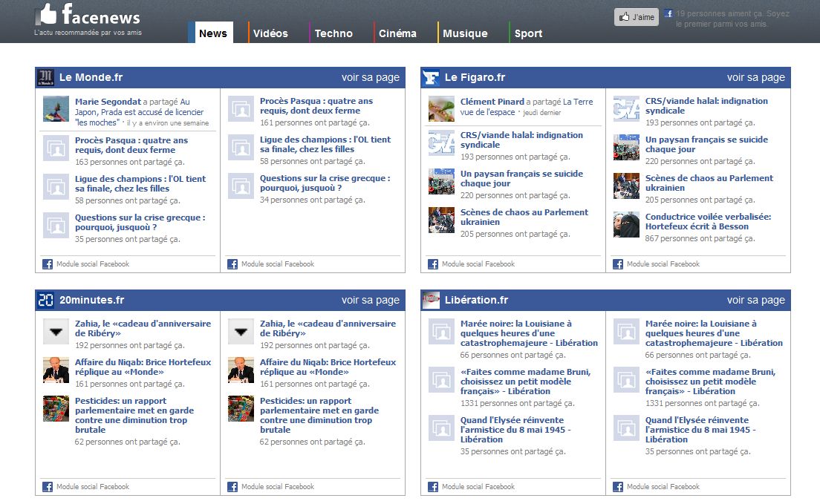Image resolution: width=820 pixels, height=504 pixels.
Task: Open 'Conductrice voilée verbalisée: Hortefeux écrit à Besson'
Action: click(708, 222)
